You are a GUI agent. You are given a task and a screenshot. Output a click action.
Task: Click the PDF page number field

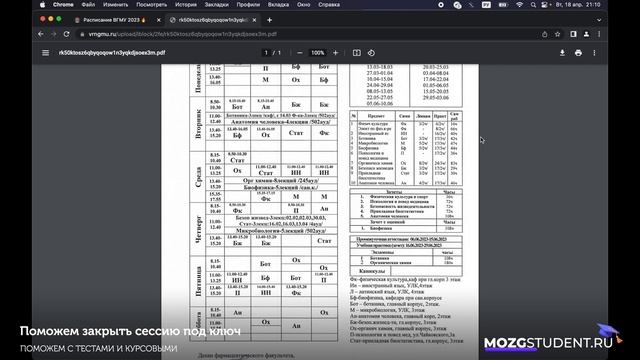click(266, 53)
